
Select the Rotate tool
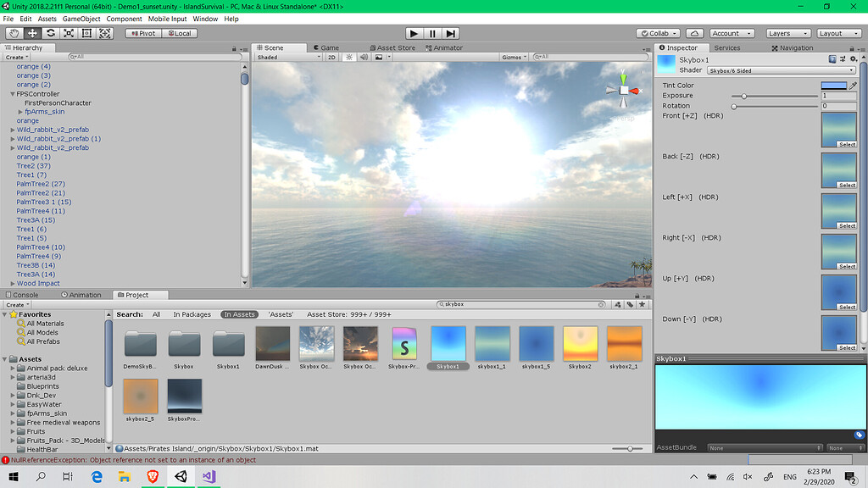50,33
